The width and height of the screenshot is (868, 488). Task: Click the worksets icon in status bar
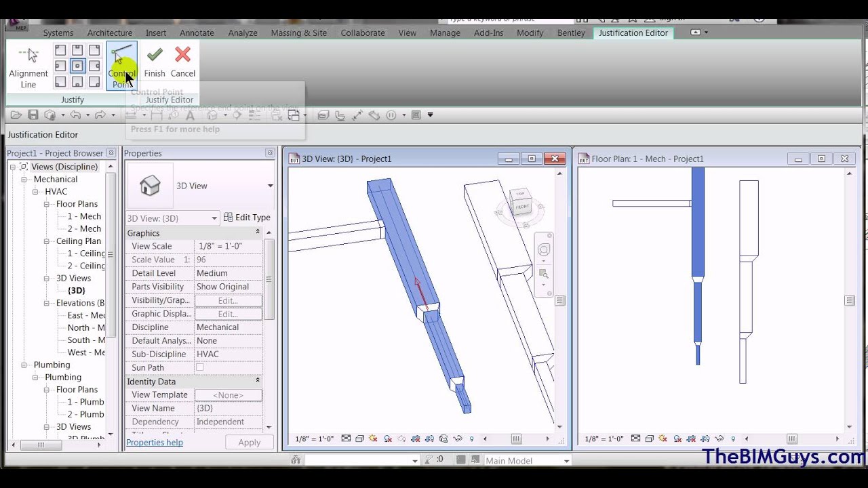coord(296,460)
